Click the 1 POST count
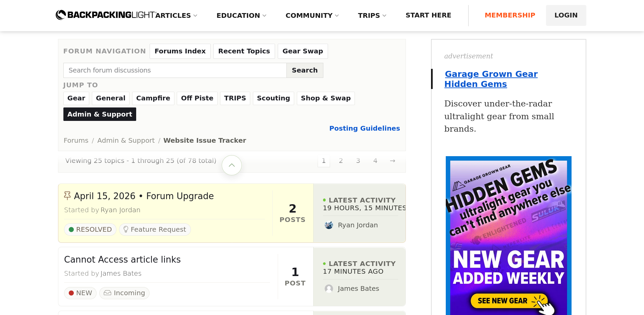644x315 pixels. 295,276
